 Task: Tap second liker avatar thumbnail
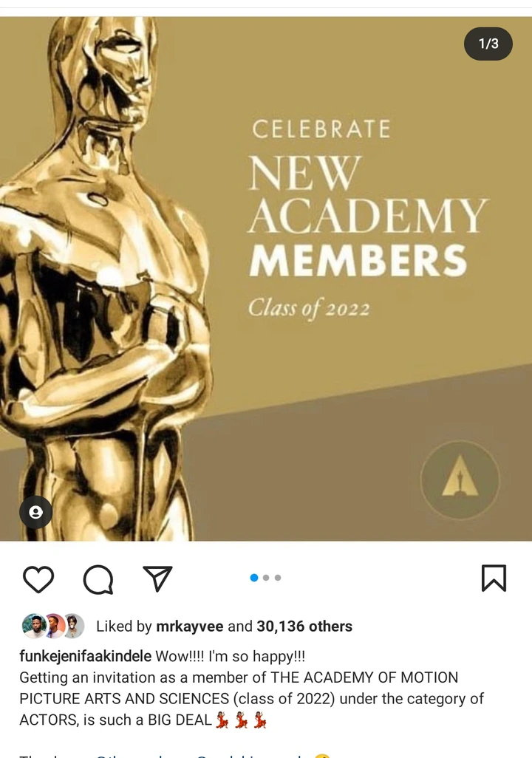(x=54, y=626)
